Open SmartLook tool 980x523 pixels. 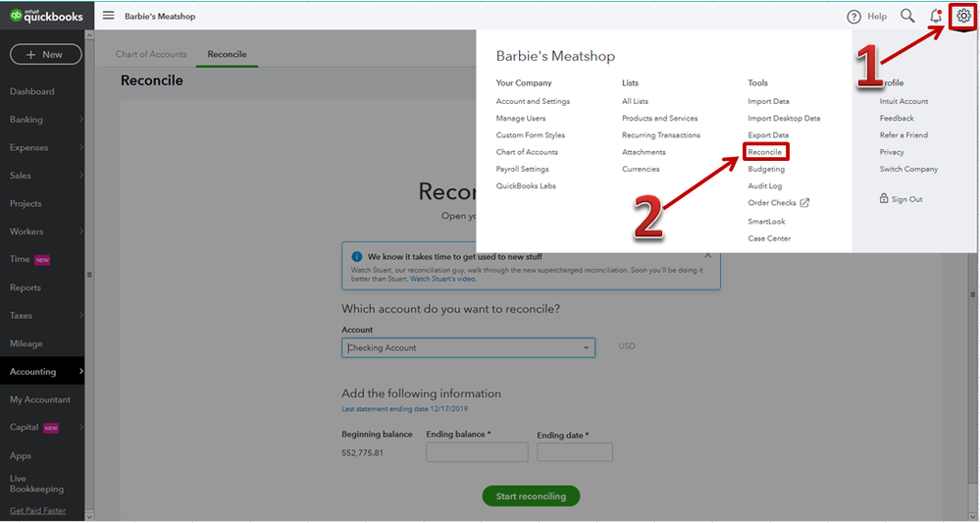tap(766, 221)
